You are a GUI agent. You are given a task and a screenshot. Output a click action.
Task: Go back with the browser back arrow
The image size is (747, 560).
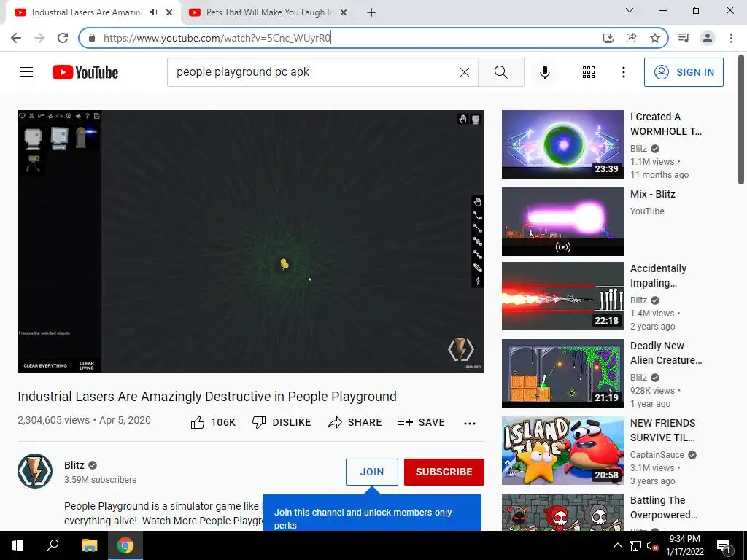[16, 38]
